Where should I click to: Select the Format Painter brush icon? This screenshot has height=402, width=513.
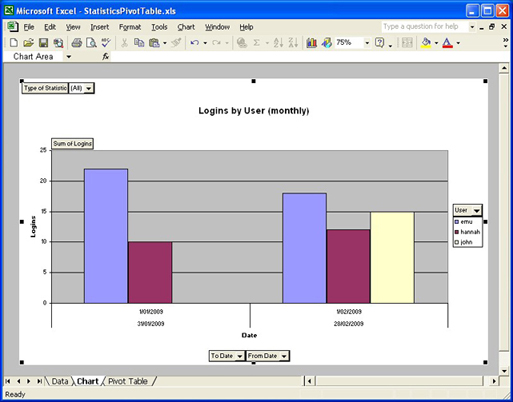[x=176, y=43]
